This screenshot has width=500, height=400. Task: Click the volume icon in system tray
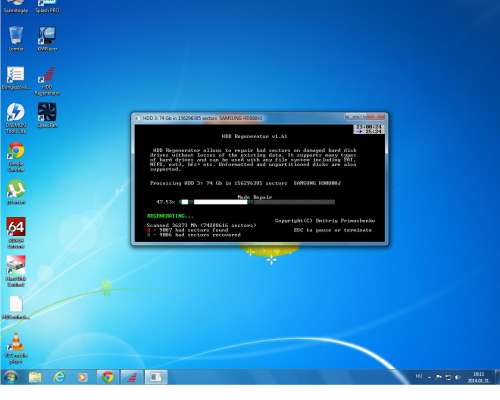point(458,377)
